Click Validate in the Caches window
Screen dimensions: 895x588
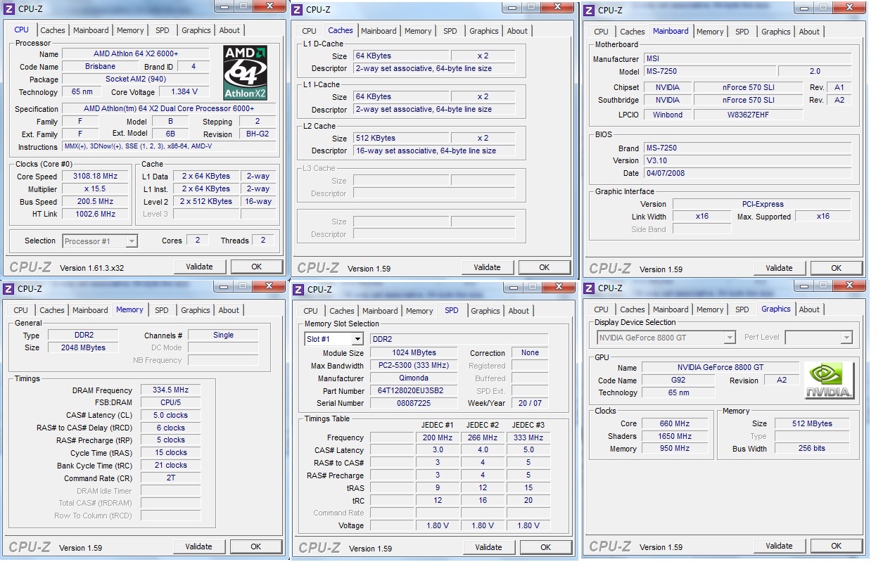(488, 267)
